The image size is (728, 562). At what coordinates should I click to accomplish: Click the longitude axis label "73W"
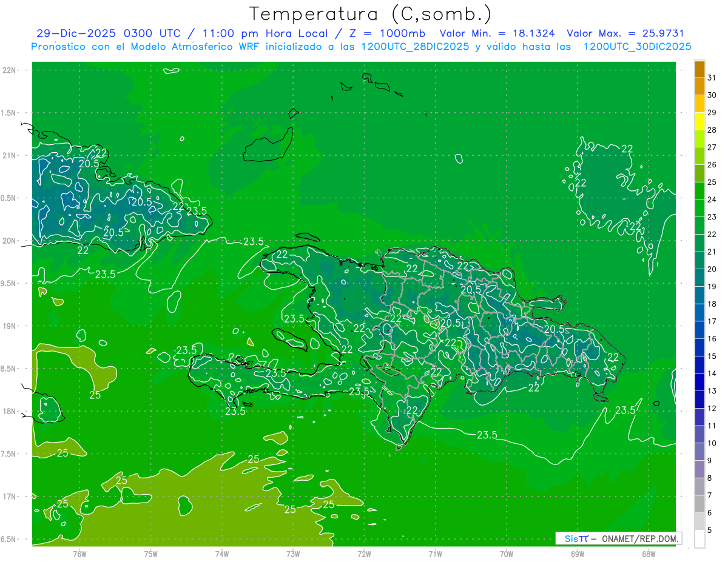tap(293, 554)
